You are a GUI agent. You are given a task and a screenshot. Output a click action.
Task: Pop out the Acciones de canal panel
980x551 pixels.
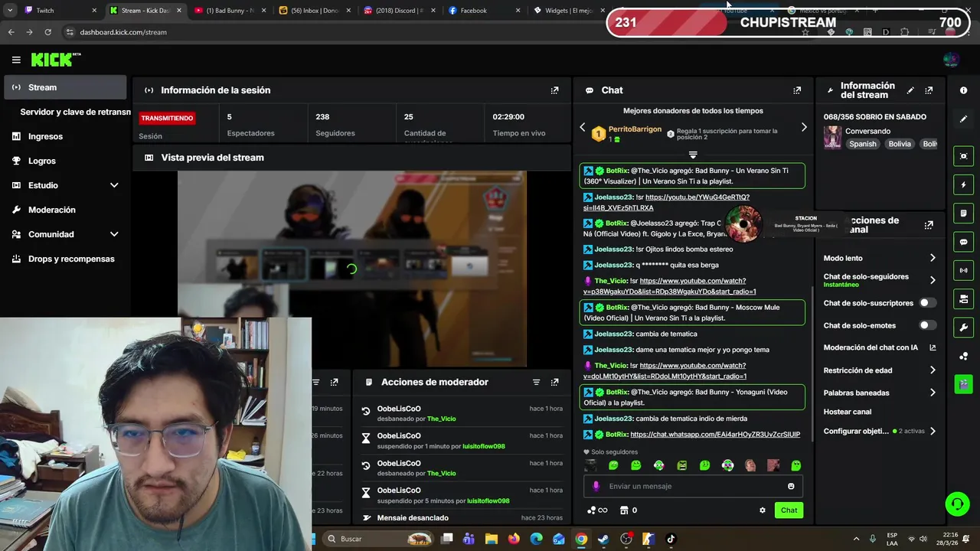coord(929,225)
